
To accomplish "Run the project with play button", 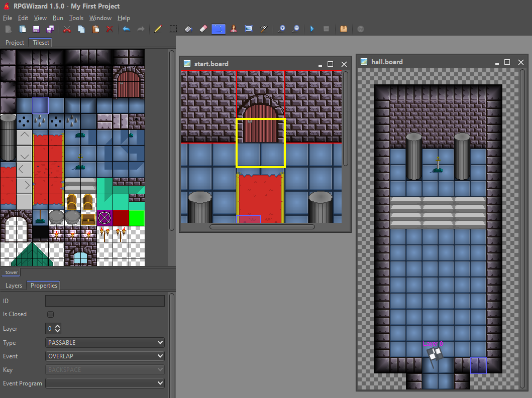I will [x=312, y=29].
